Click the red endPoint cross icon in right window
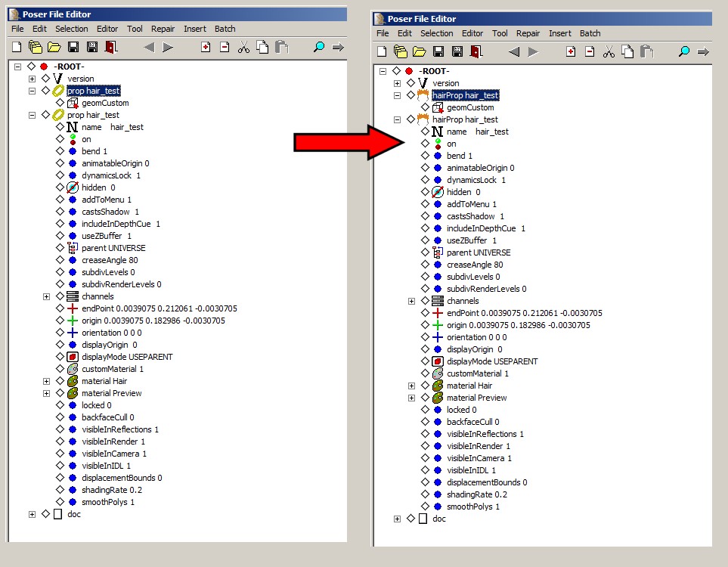728x567 pixels. point(438,313)
